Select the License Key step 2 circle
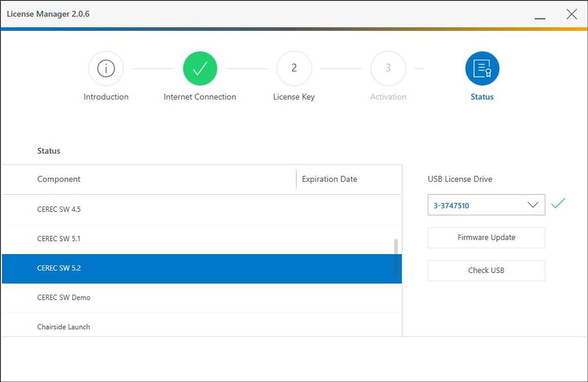This screenshot has height=382, width=588. pos(294,69)
